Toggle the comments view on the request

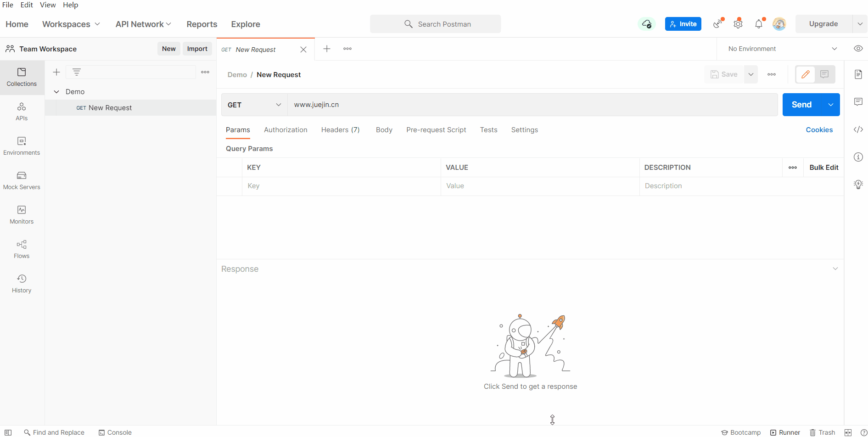point(825,74)
